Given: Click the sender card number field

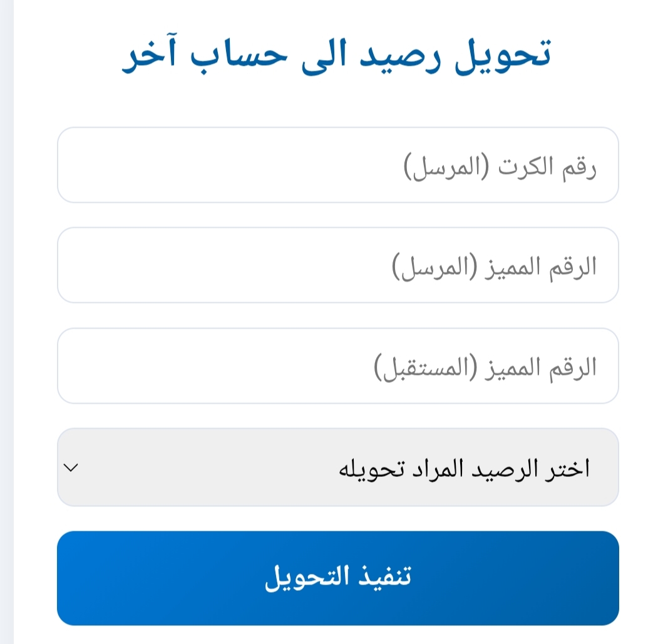Looking at the screenshot, I should pyautogui.click(x=337, y=165).
